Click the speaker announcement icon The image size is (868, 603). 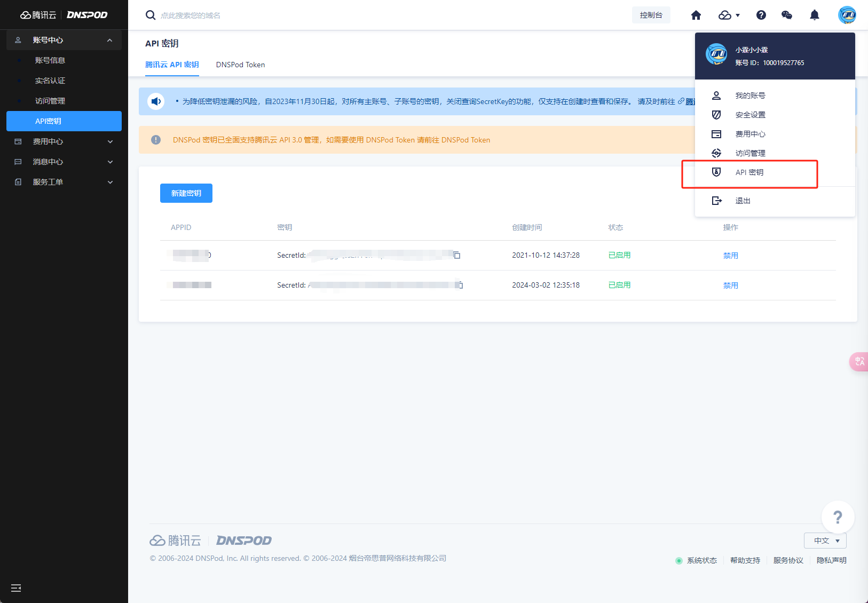point(156,101)
